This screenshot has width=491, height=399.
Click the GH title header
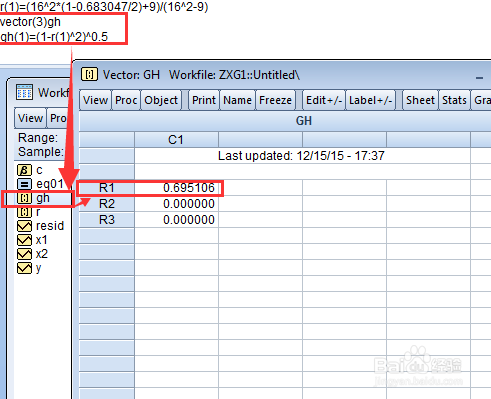(x=304, y=121)
